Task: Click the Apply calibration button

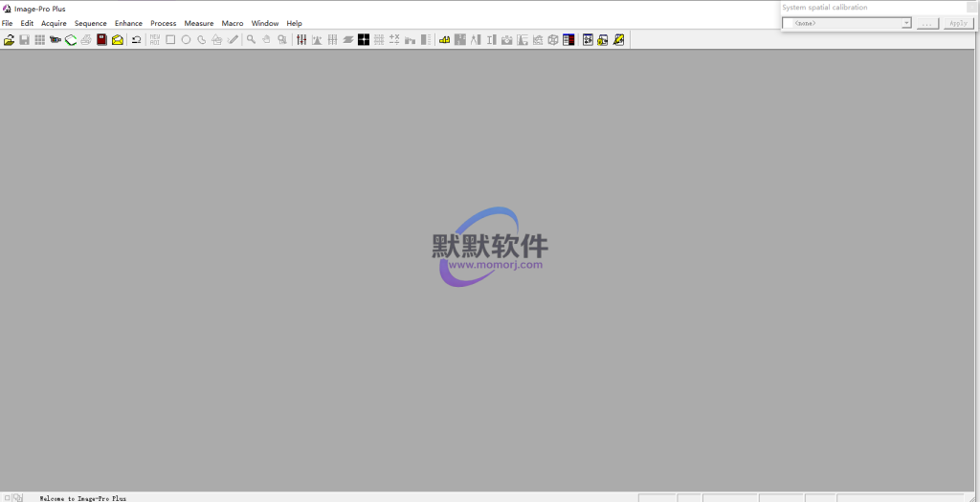Action: (x=958, y=23)
